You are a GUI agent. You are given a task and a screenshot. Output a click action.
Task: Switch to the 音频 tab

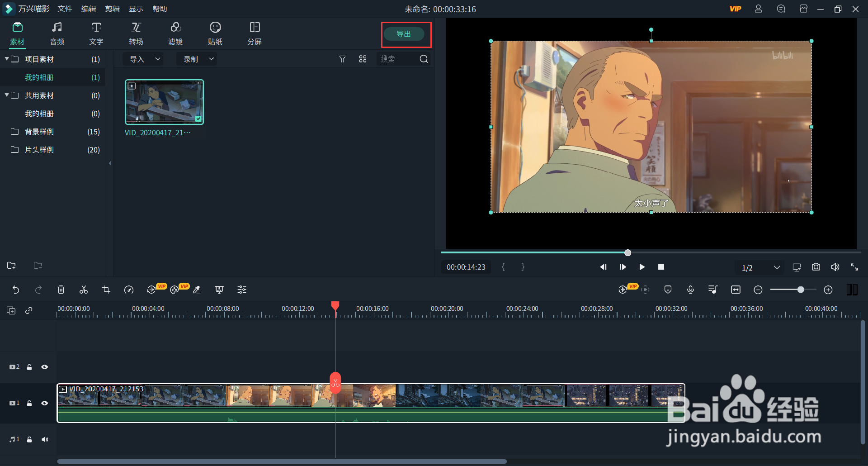pos(57,33)
